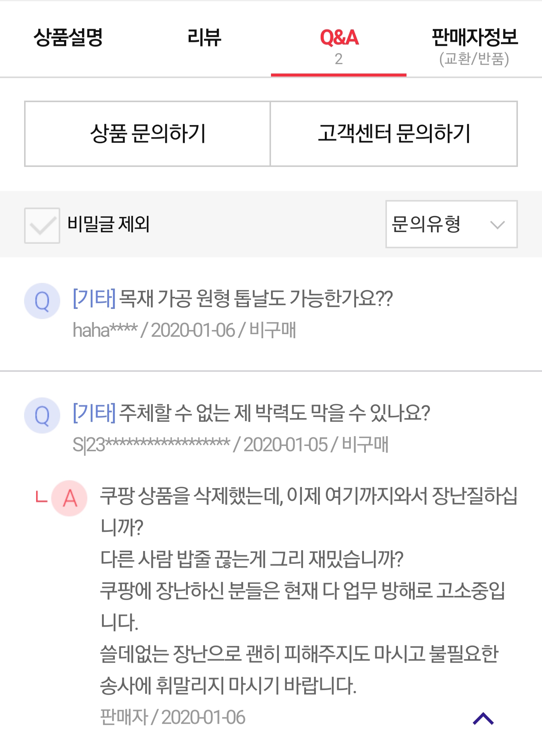This screenshot has height=756, width=542.
Task: Click the red A answer icon
Action: coord(70,498)
